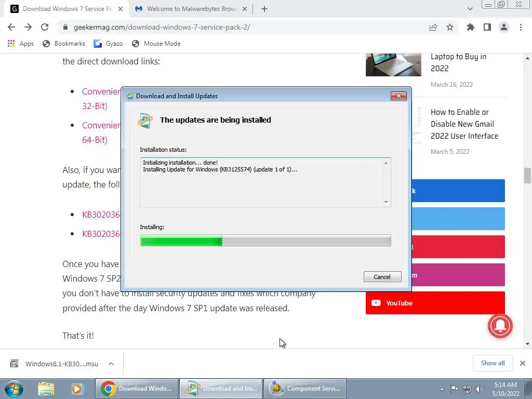
Task: Open Chrome extensions puzzle icon
Action: point(471,27)
